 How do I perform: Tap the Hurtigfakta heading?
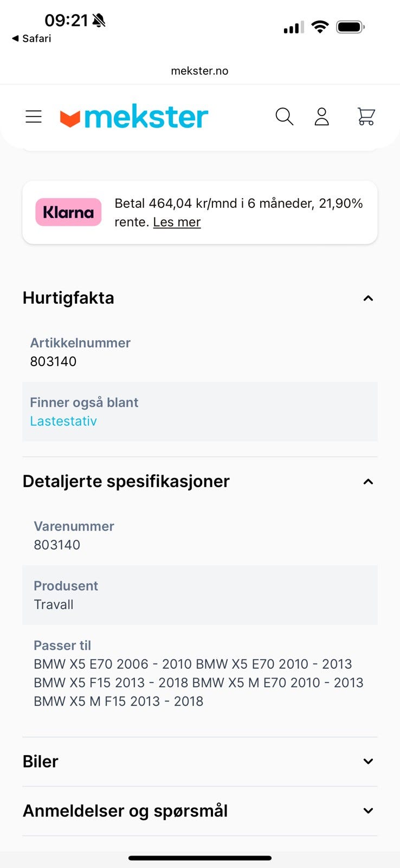[68, 298]
